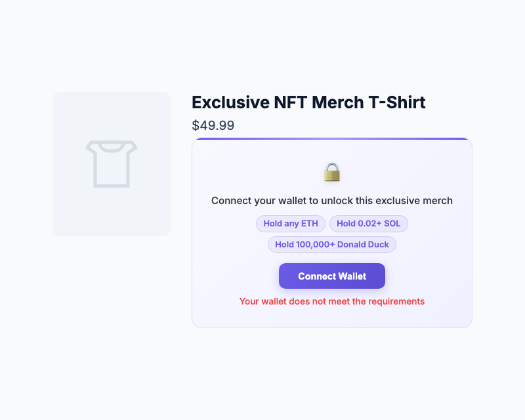Open the token requirement details section
The image size is (525, 420).
(331, 234)
